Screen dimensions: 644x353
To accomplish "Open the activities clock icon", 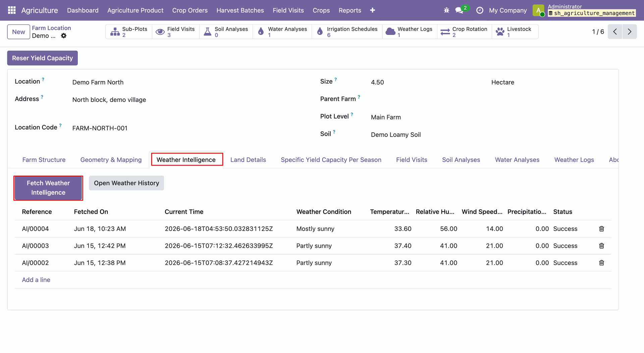I will click(480, 10).
